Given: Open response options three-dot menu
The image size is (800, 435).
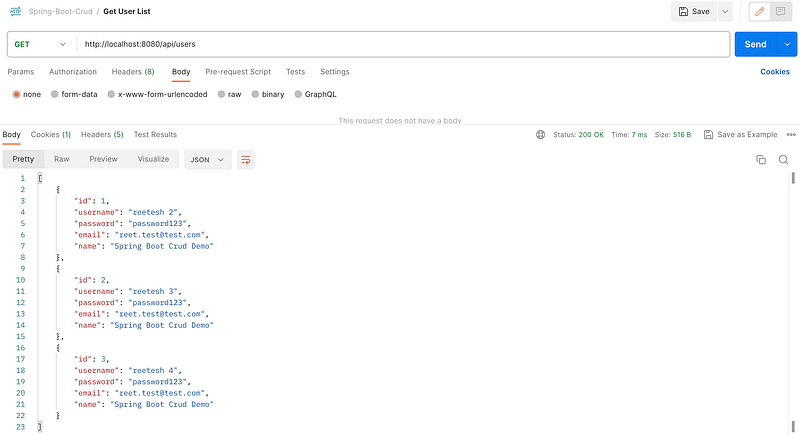Looking at the screenshot, I should [791, 135].
